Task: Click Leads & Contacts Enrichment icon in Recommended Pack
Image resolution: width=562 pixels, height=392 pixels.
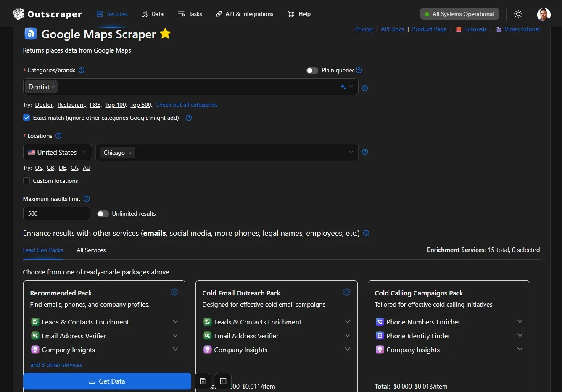Action: (x=35, y=322)
